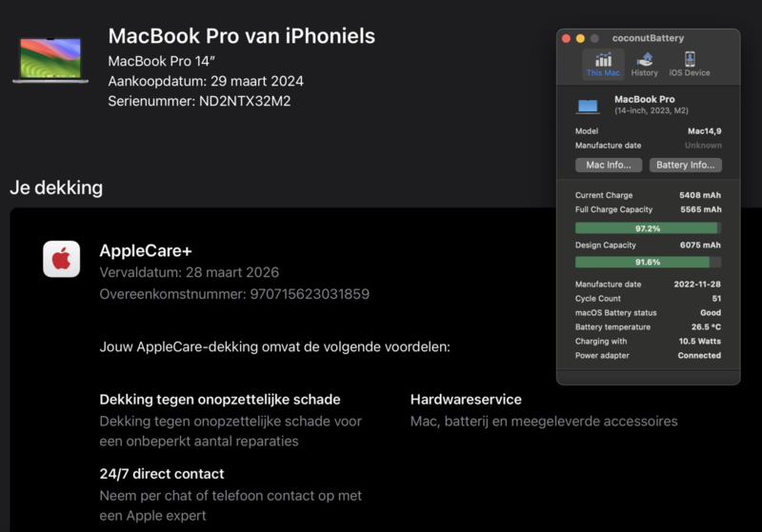Click Battery temperature 26.5 °C value
This screenshot has width=762, height=532.
point(706,327)
